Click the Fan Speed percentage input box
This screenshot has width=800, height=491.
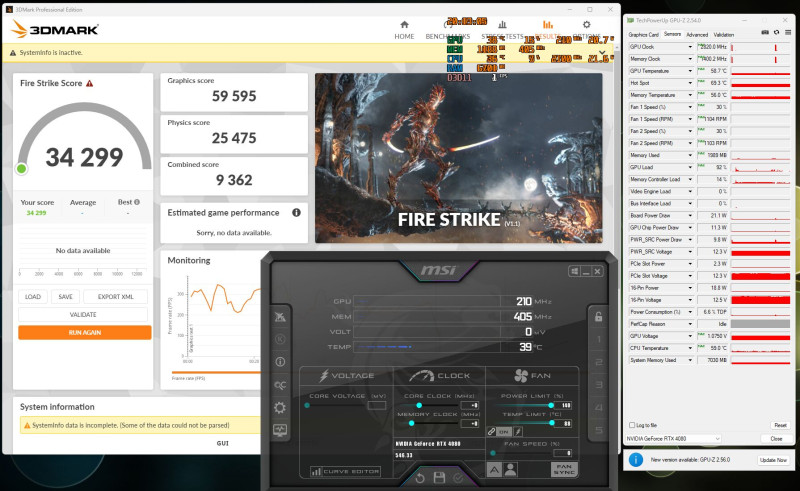(563, 453)
